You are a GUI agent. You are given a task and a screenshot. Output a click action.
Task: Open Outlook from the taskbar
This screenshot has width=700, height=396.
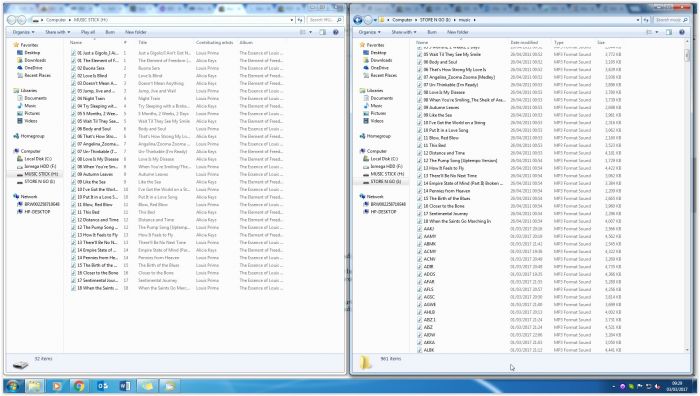(102, 386)
